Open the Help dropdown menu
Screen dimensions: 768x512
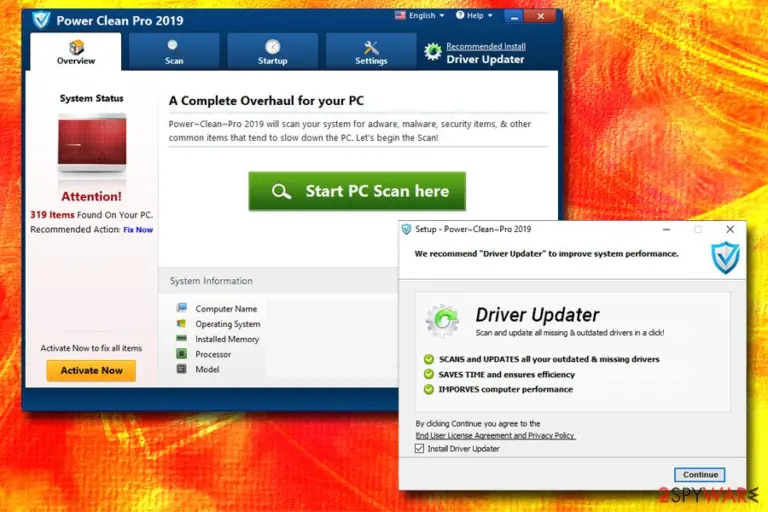(474, 15)
